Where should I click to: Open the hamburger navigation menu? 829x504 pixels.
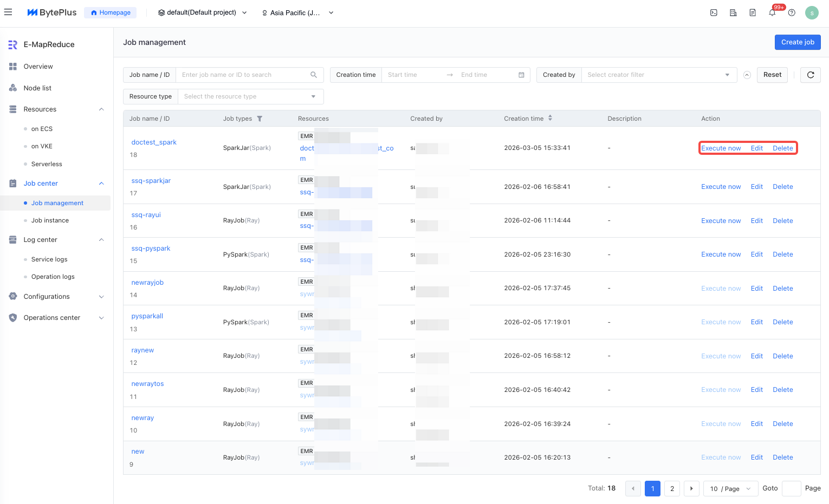point(8,12)
